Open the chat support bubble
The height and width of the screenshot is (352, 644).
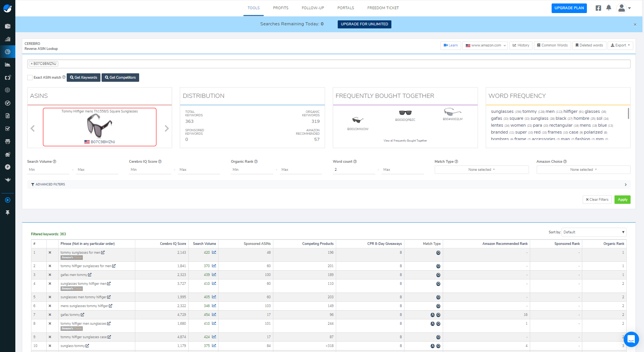point(631,339)
